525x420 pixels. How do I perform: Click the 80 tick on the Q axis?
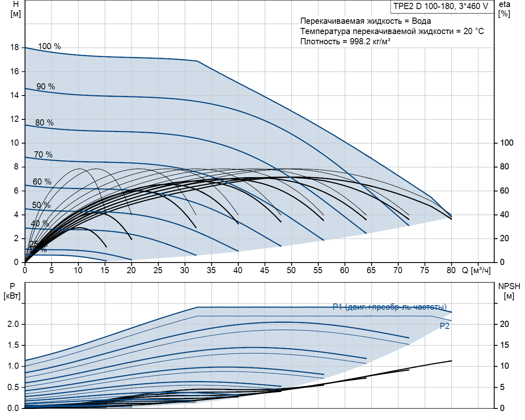tap(451, 270)
